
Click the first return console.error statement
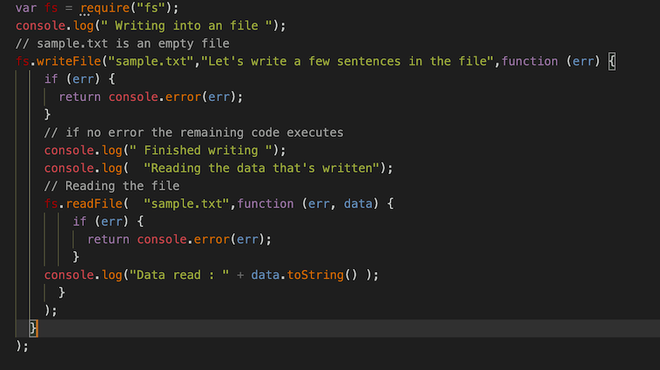pos(151,97)
